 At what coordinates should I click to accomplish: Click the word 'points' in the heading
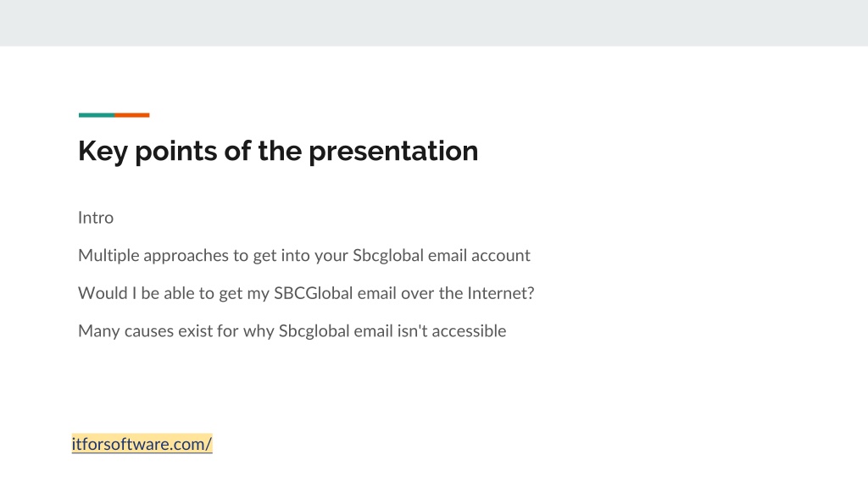pos(176,152)
